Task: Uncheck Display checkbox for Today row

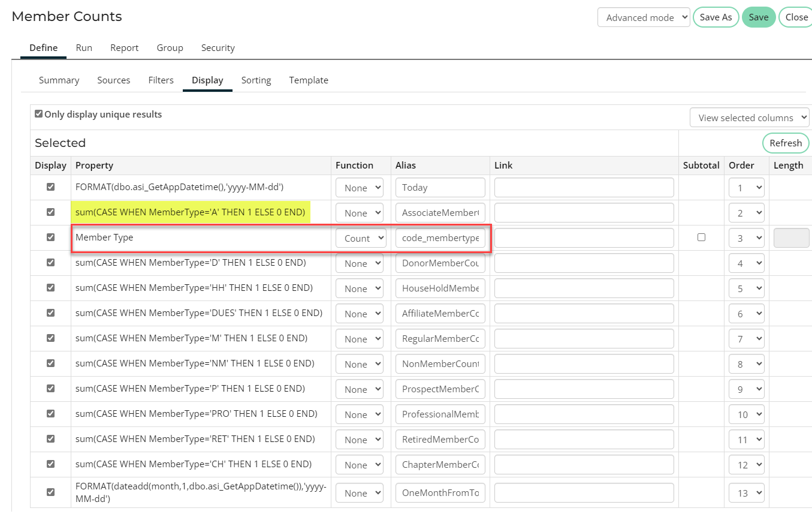Action: click(x=50, y=187)
